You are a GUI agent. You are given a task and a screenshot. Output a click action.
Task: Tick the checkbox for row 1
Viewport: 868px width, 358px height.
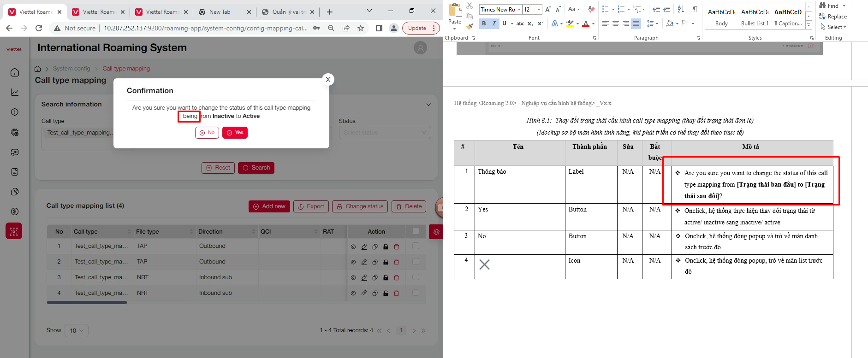(x=416, y=246)
